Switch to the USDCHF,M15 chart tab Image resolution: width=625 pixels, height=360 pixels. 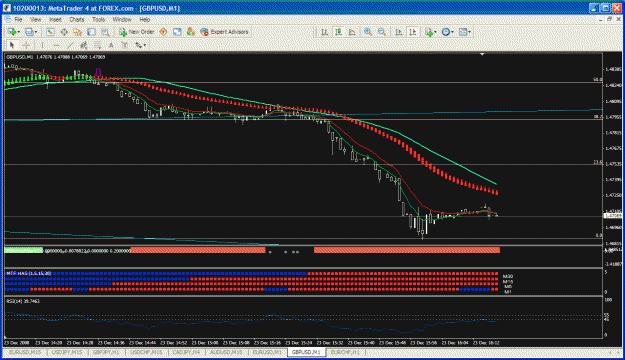point(146,352)
